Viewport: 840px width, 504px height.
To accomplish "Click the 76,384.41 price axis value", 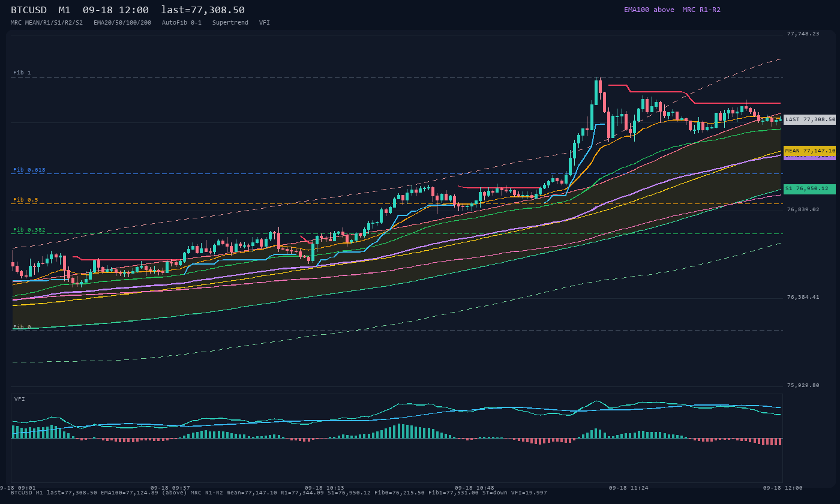I will coord(803,297).
